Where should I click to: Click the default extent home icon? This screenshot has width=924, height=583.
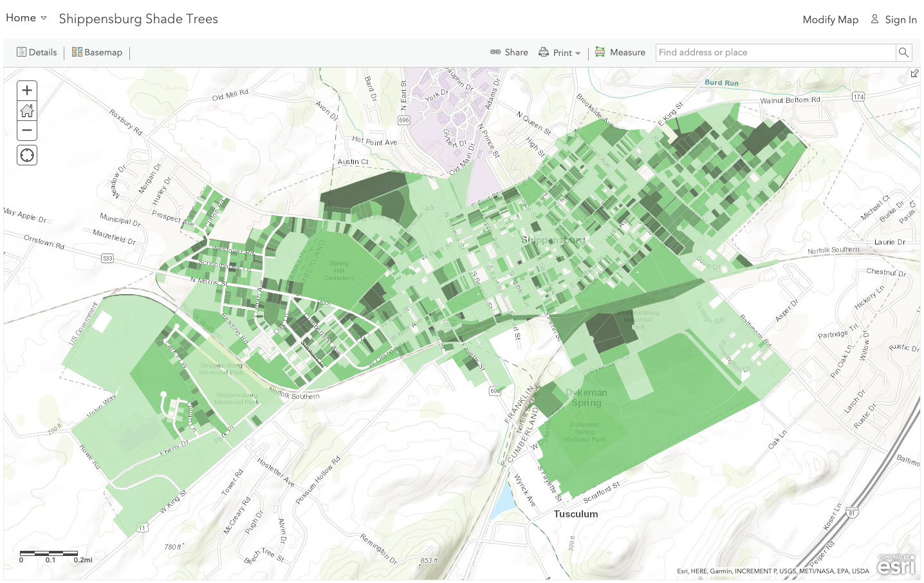pyautogui.click(x=27, y=111)
